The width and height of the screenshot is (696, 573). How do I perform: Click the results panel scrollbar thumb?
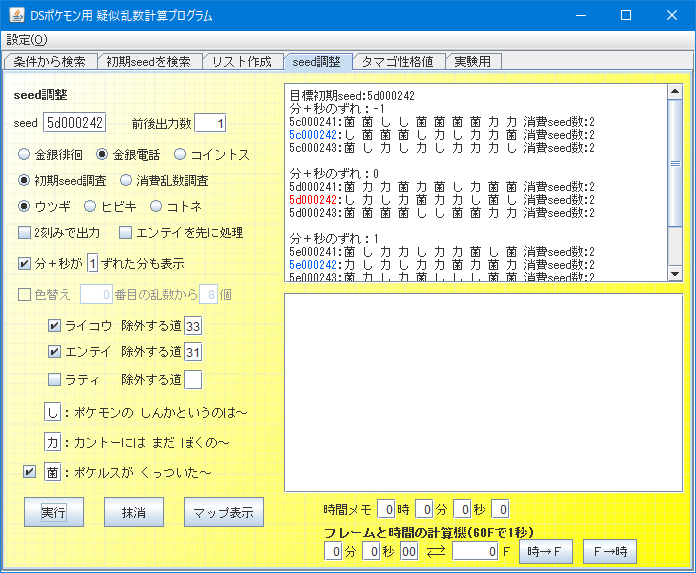[x=675, y=163]
